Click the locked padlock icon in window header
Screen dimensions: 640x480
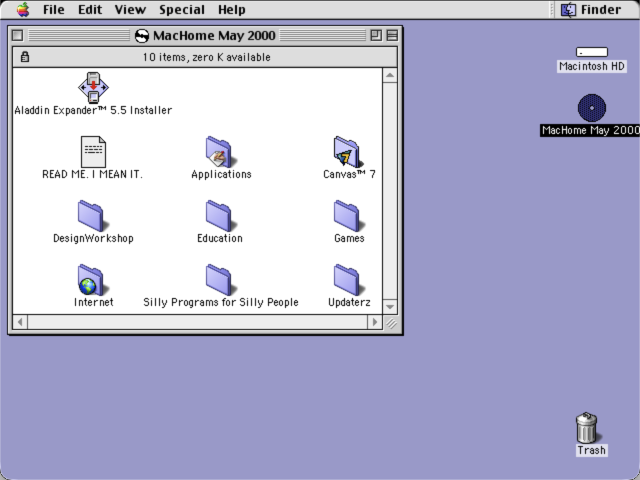click(x=25, y=57)
